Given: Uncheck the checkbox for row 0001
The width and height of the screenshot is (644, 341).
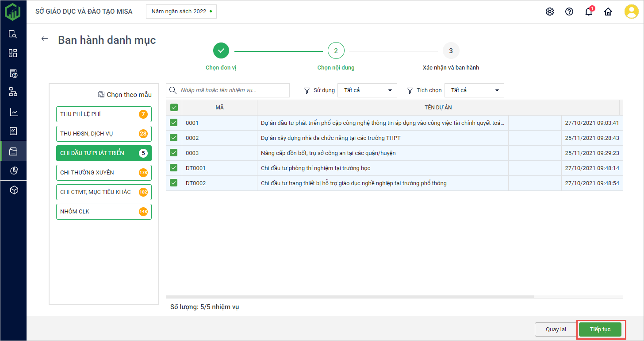Looking at the screenshot, I should pos(174,123).
